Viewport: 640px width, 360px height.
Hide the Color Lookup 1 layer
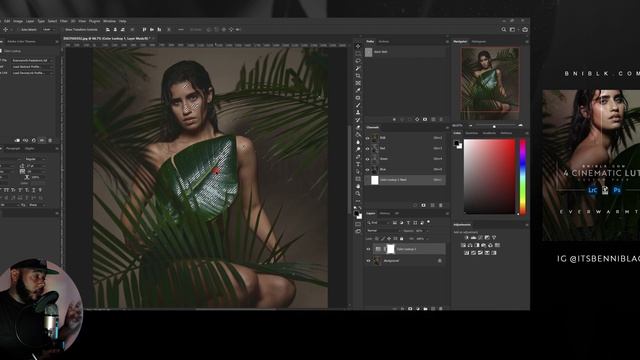[x=368, y=249]
